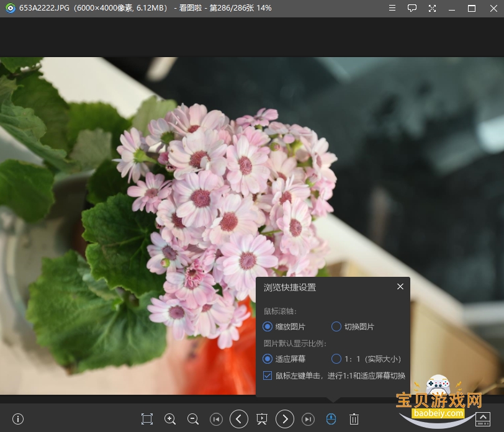This screenshot has height=432, width=504.
Task: Delete the current image with trash icon
Action: (x=354, y=419)
